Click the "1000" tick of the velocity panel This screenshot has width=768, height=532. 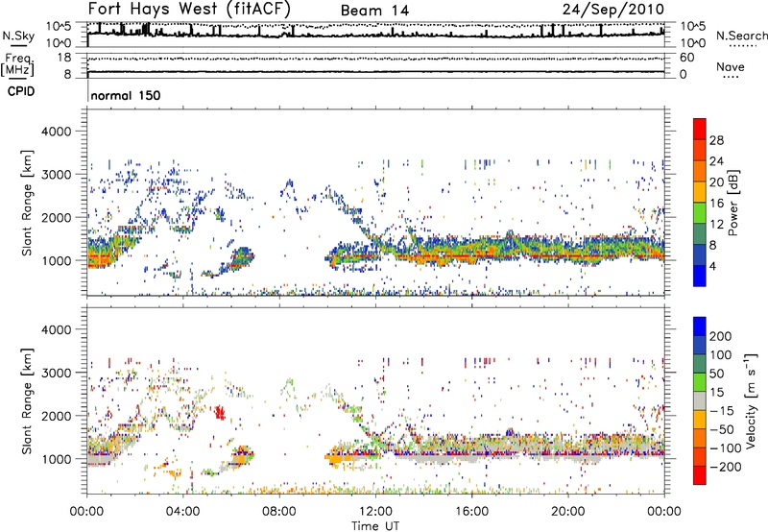[x=56, y=459]
